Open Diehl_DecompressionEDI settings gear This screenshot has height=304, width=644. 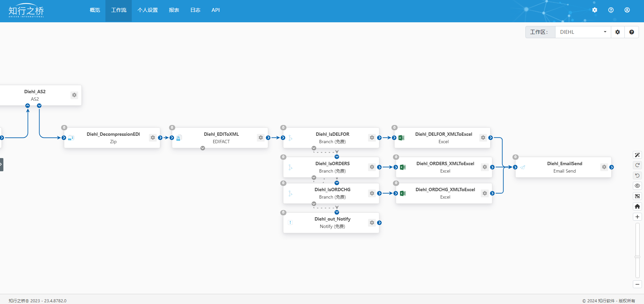[153, 137]
